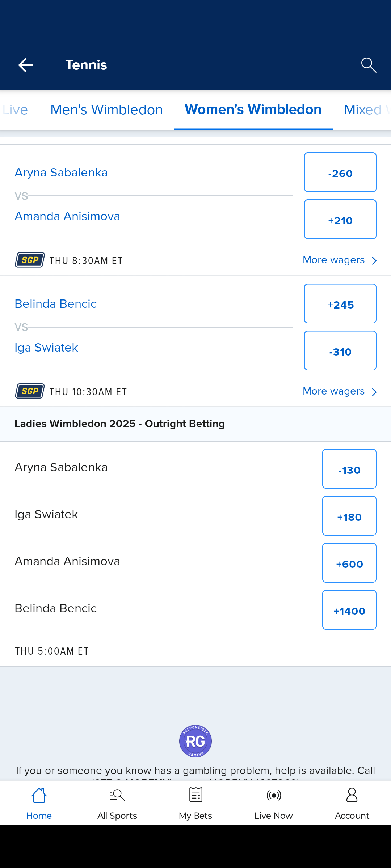Image resolution: width=391 pixels, height=868 pixels.
Task: Expand More wagers for Bencic match
Action: (340, 391)
